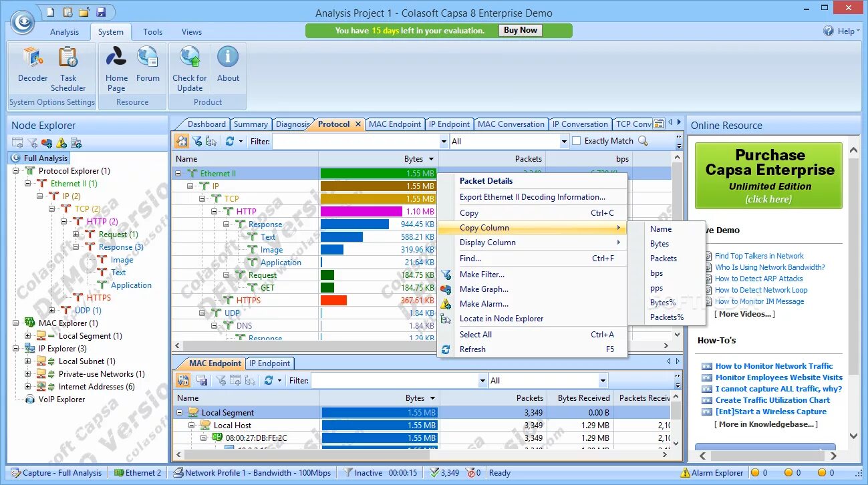Image resolution: width=868 pixels, height=485 pixels.
Task: Choose Locate in Node Explorer
Action: point(501,319)
